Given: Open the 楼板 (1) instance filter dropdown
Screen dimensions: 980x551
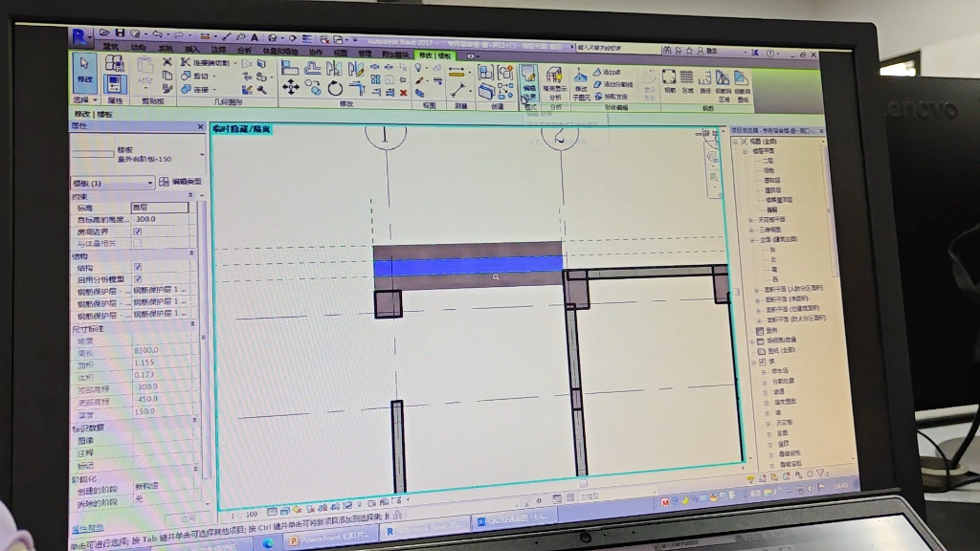Looking at the screenshot, I should (150, 183).
